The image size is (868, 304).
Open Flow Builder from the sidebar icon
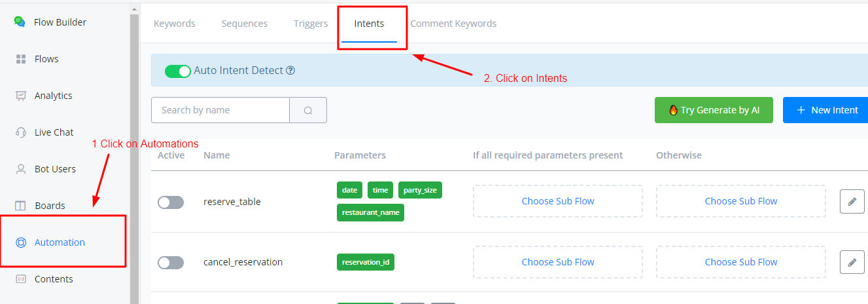pyautogui.click(x=20, y=22)
